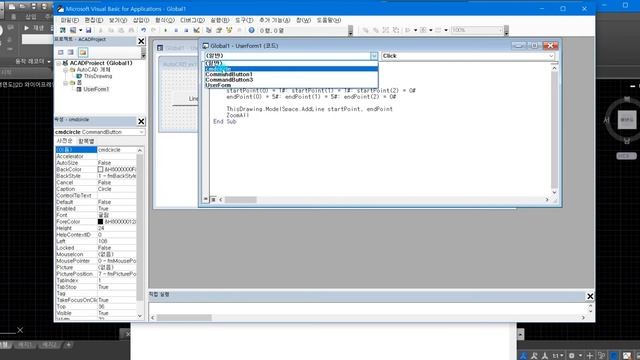Click the Save icon in VBA toolbar

click(88, 30)
